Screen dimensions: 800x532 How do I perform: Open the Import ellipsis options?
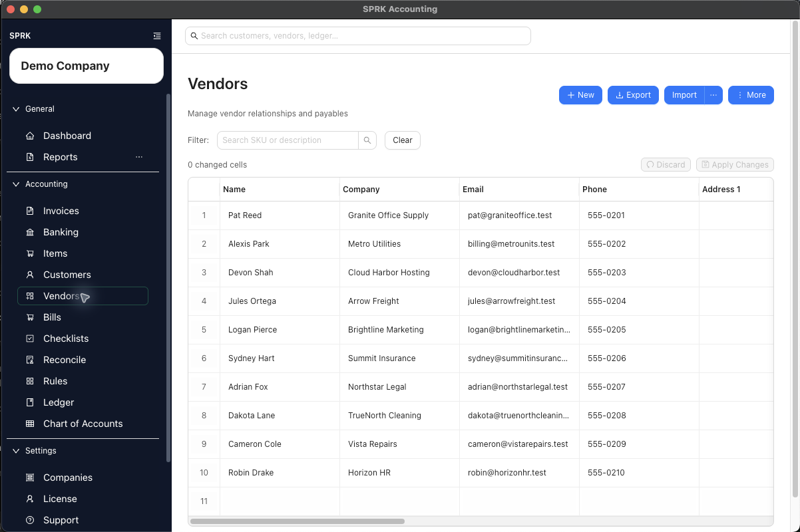[713, 95]
